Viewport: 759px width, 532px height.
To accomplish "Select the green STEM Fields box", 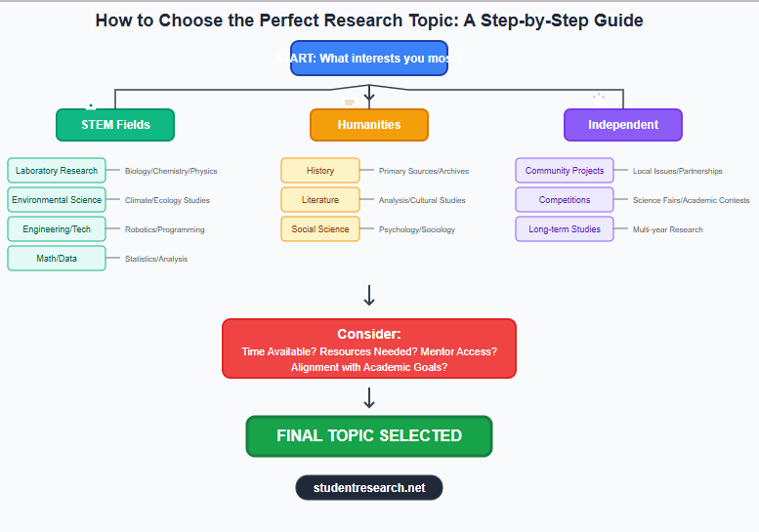I will (115, 125).
